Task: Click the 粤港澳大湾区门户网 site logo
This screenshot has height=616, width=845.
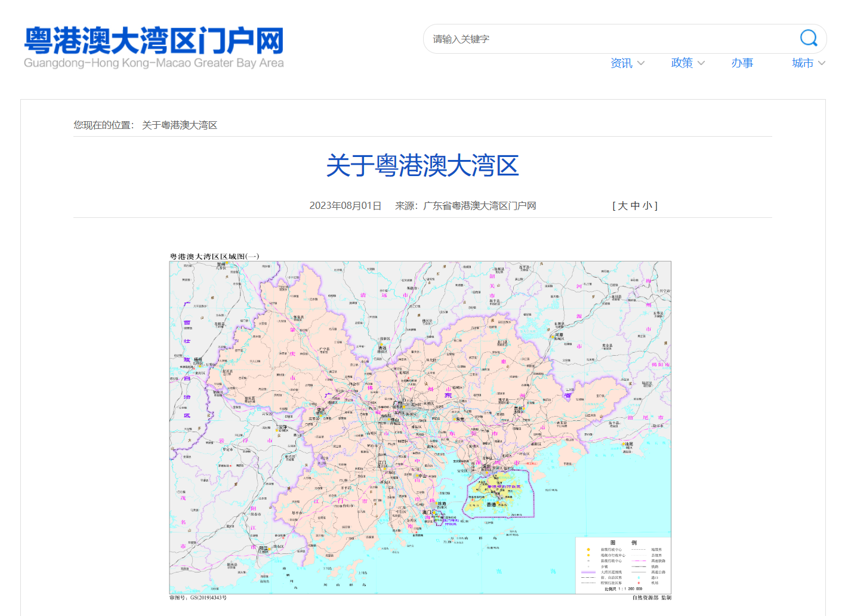Action: pos(154,47)
